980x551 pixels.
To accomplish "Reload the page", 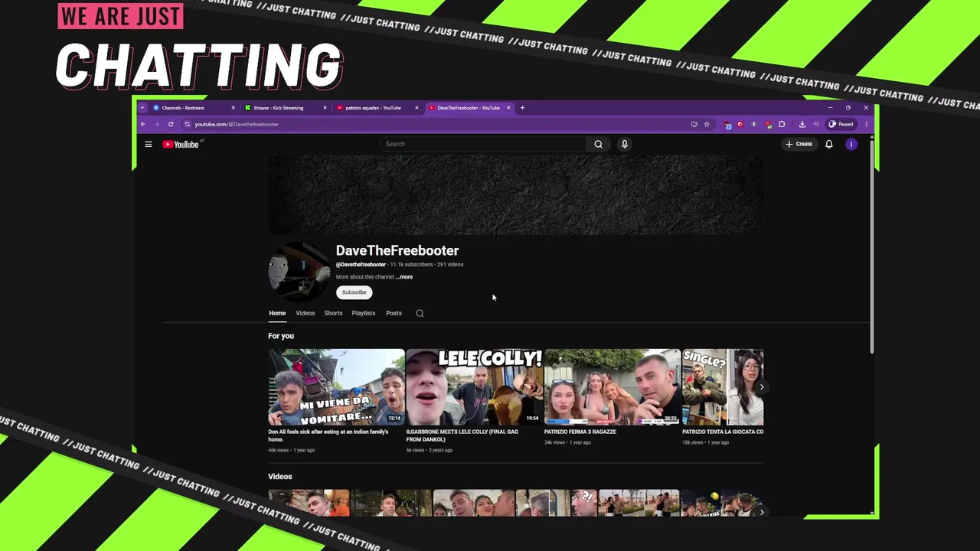I will [171, 124].
